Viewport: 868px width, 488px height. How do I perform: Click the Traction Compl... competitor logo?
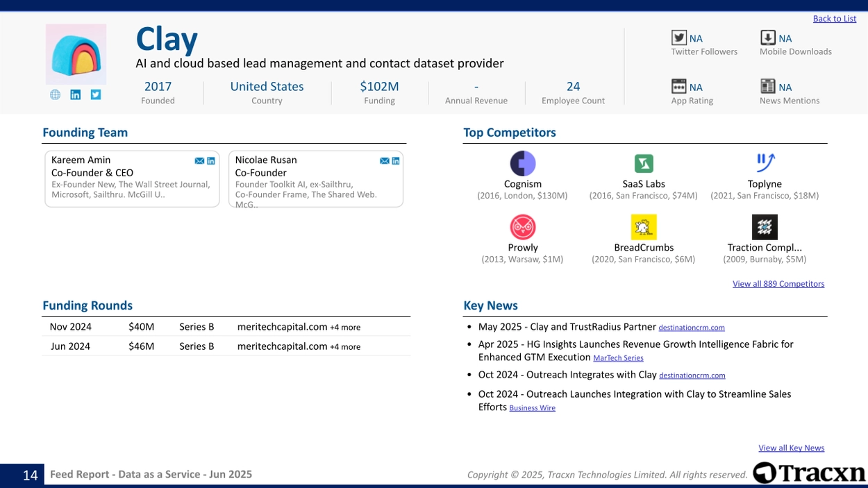[765, 227]
